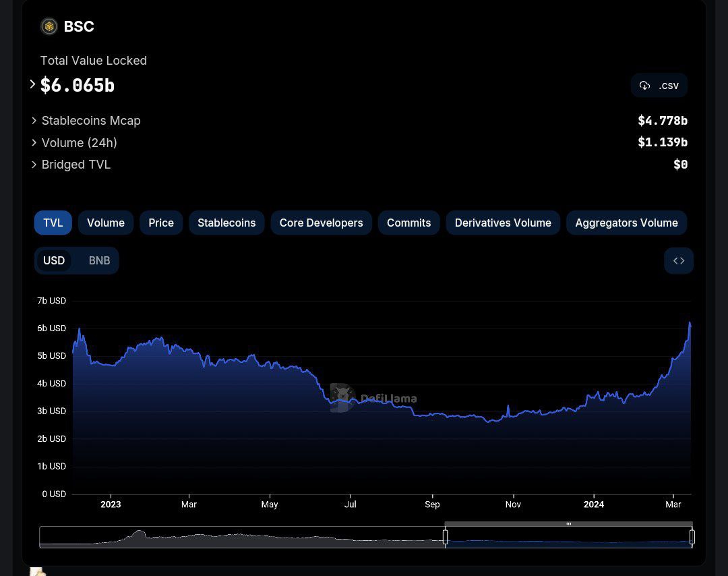This screenshot has height=576, width=728.
Task: Open the embed code icon button
Action: pyautogui.click(x=679, y=260)
